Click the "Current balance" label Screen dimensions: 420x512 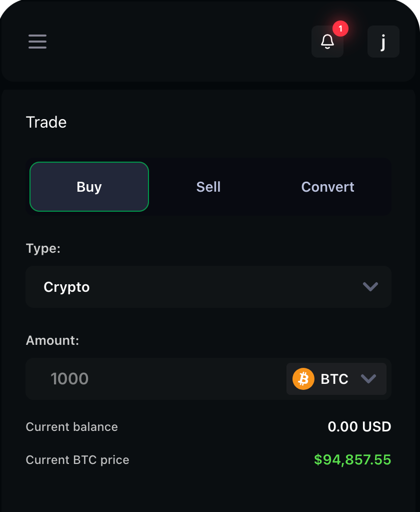[72, 427]
